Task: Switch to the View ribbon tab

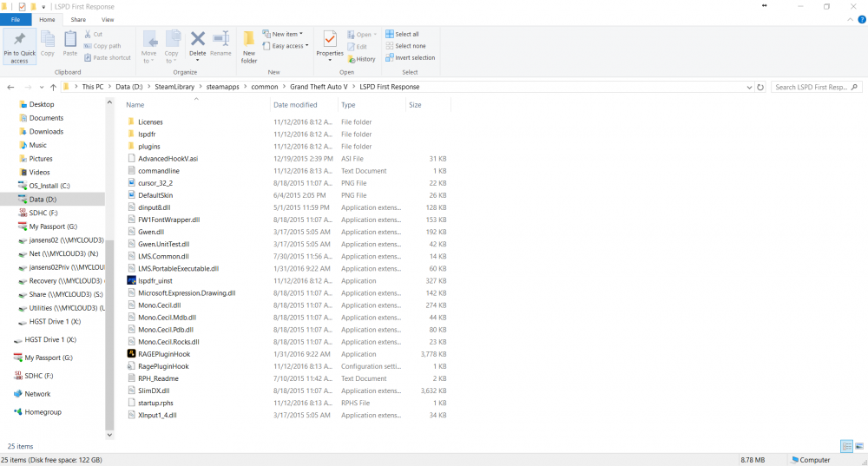Action: [x=108, y=19]
